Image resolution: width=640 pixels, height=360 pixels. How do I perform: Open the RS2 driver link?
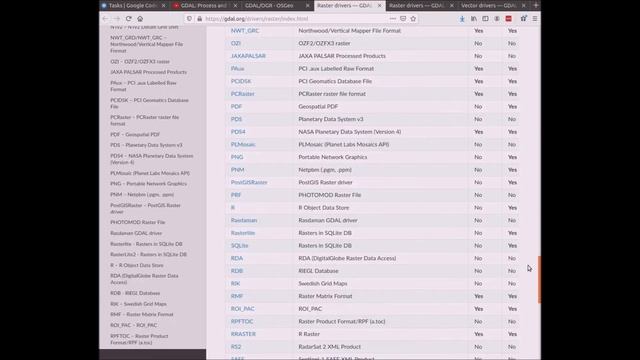coord(236,347)
